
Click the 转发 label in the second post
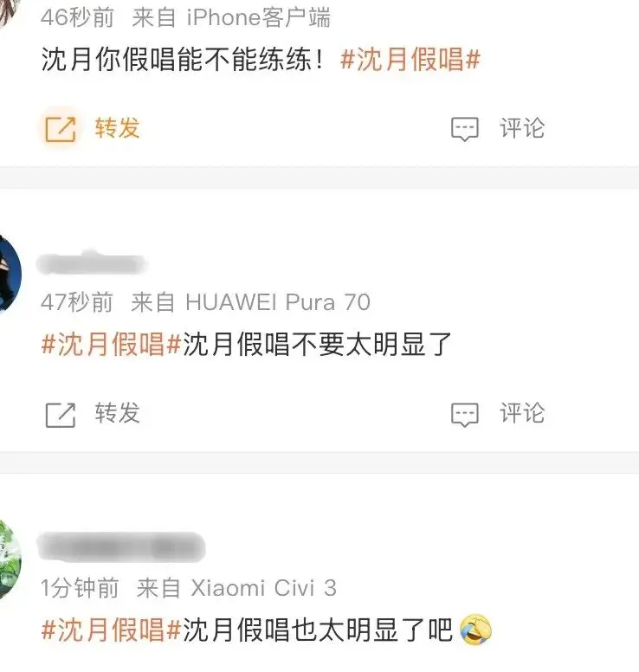(118, 413)
